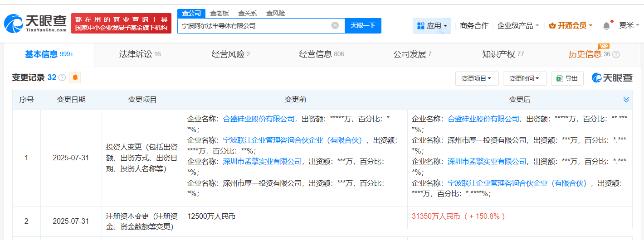The width and height of the screenshot is (644, 240).
Task: Open 合盛硅业股份有限公司 link in 变更前 column
Action: pos(259,119)
